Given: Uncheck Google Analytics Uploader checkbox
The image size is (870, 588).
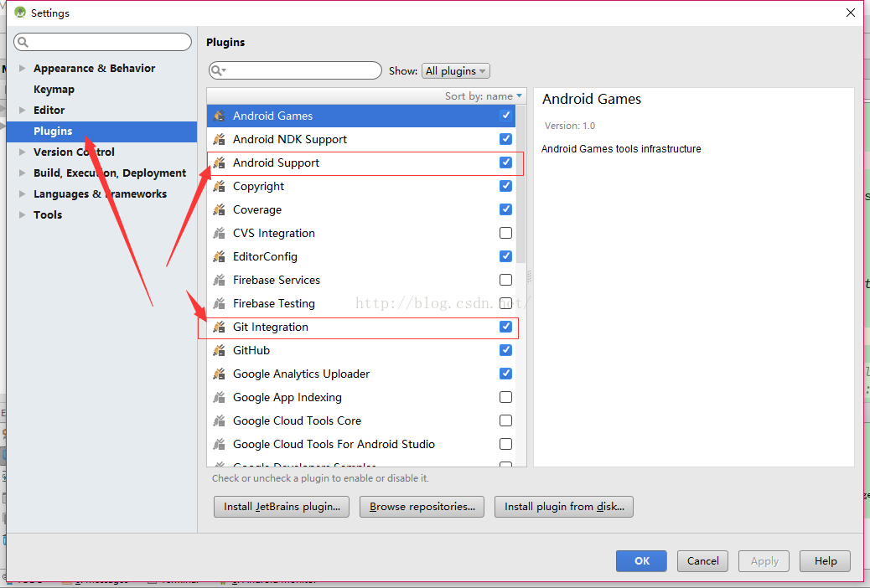Looking at the screenshot, I should 505,374.
